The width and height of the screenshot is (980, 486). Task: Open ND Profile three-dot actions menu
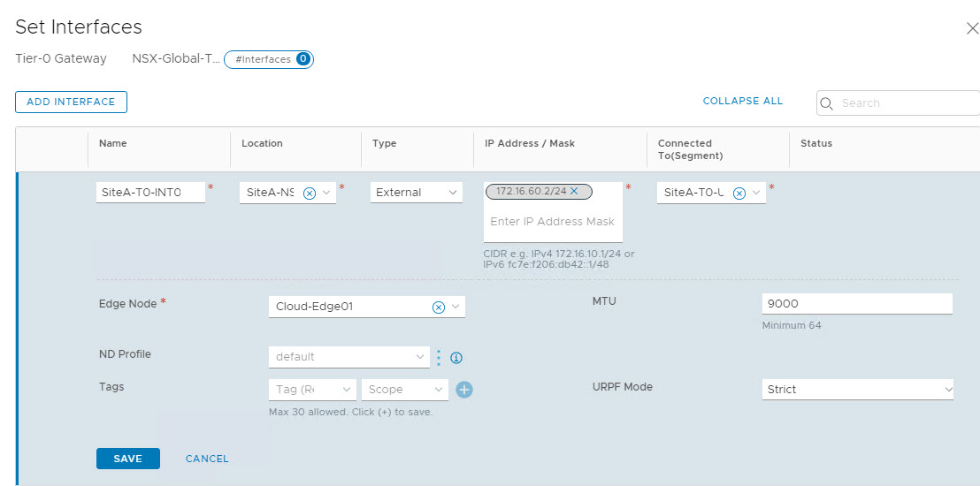439,357
